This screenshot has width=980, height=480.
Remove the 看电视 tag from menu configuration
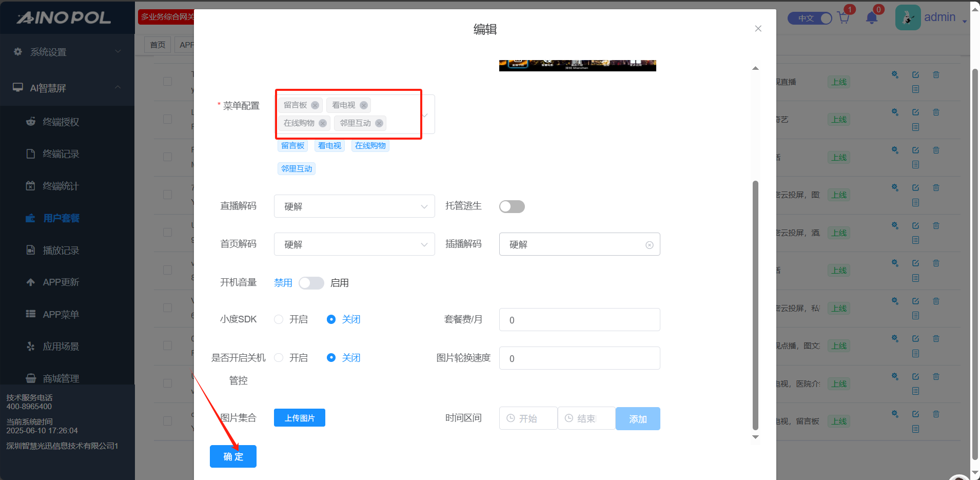tap(363, 105)
